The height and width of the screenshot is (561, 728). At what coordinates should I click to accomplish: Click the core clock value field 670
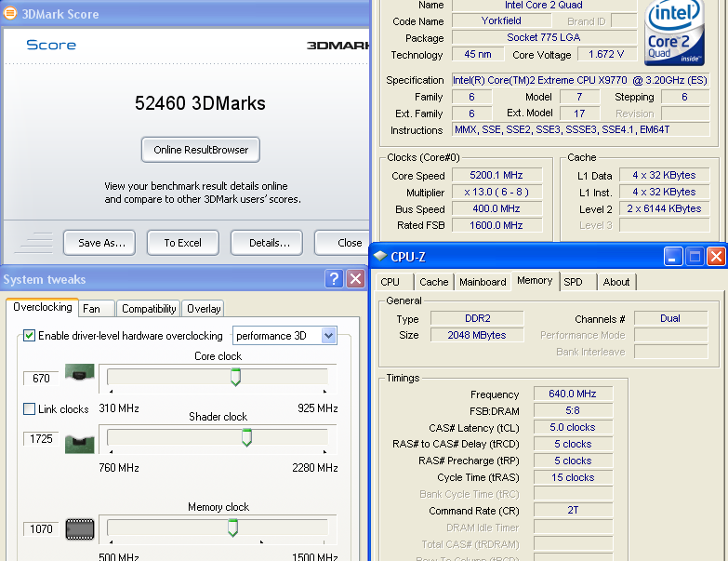coord(41,378)
